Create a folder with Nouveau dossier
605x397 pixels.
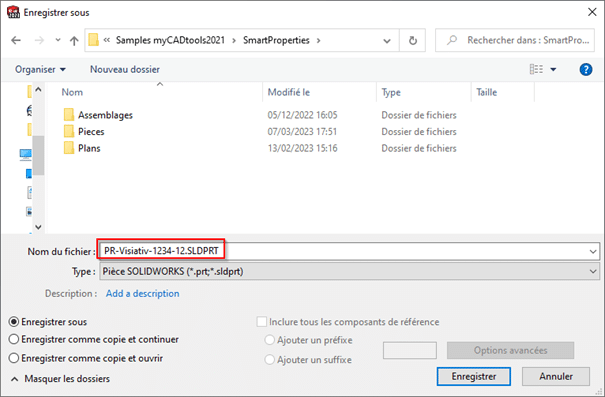click(125, 69)
